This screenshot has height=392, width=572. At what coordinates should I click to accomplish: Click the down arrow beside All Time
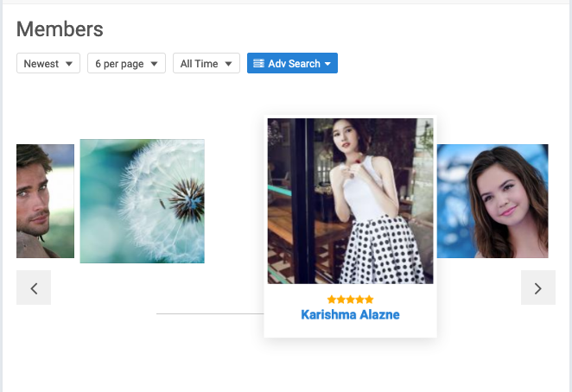coord(229,64)
